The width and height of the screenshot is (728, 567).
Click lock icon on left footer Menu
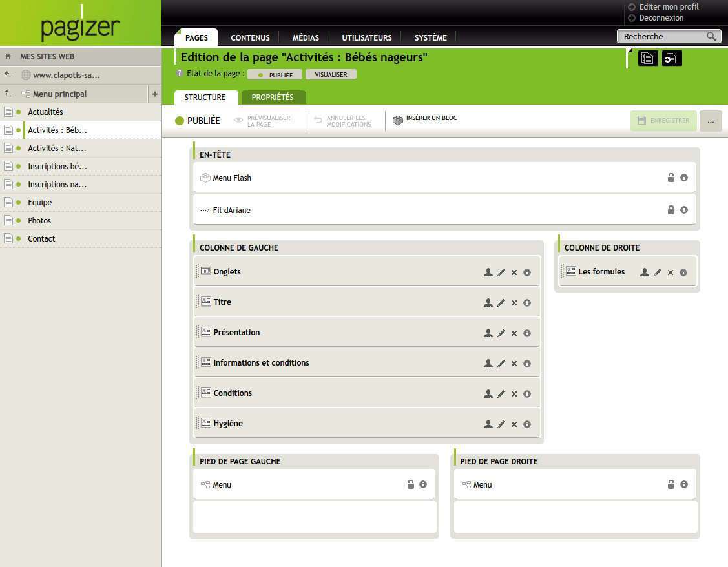pos(410,484)
